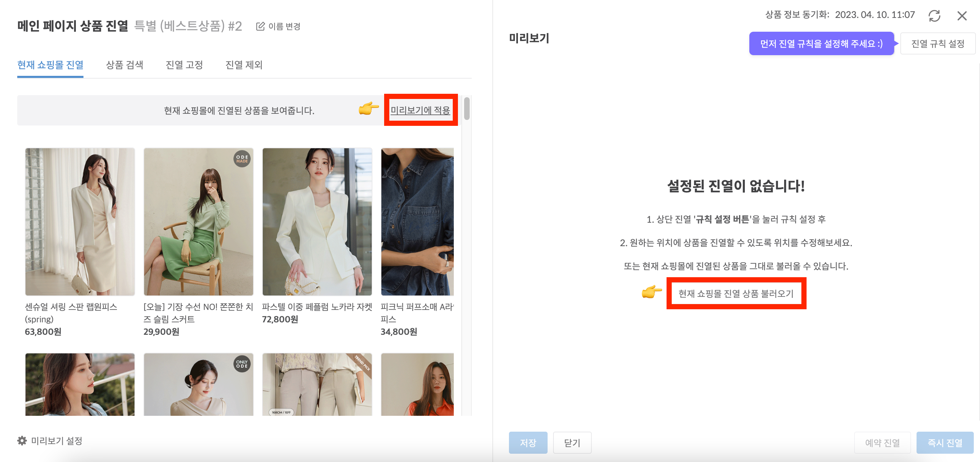Click product name 파스텔 이중 페플럼 노카라 자켓
The width and height of the screenshot is (980, 462).
[317, 307]
